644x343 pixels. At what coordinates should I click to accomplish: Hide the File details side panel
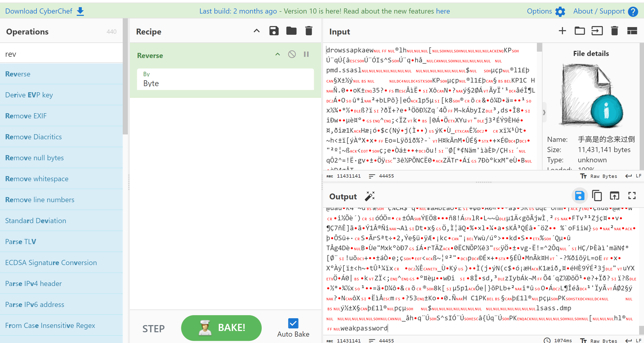pyautogui.click(x=544, y=112)
